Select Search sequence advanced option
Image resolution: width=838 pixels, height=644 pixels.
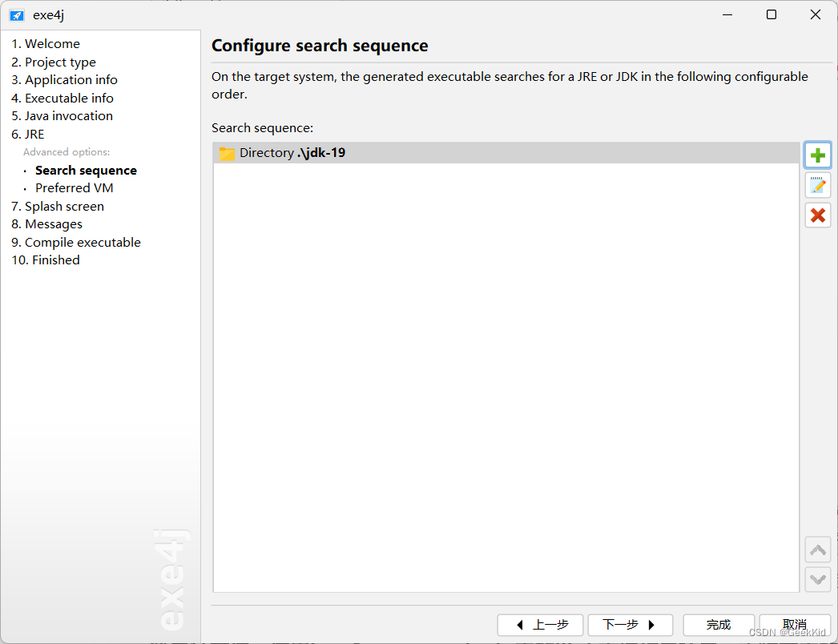coord(86,170)
